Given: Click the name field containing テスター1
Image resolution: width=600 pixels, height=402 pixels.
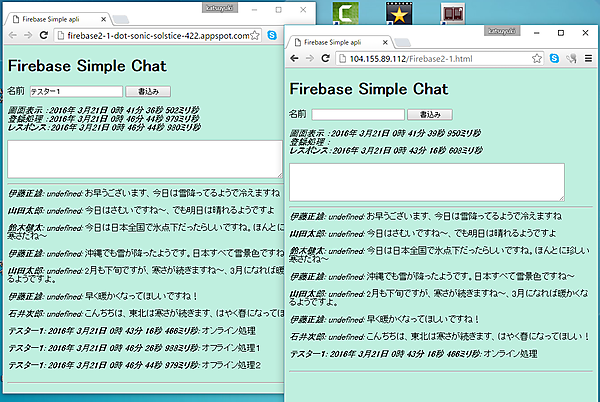Looking at the screenshot, I should point(76,91).
